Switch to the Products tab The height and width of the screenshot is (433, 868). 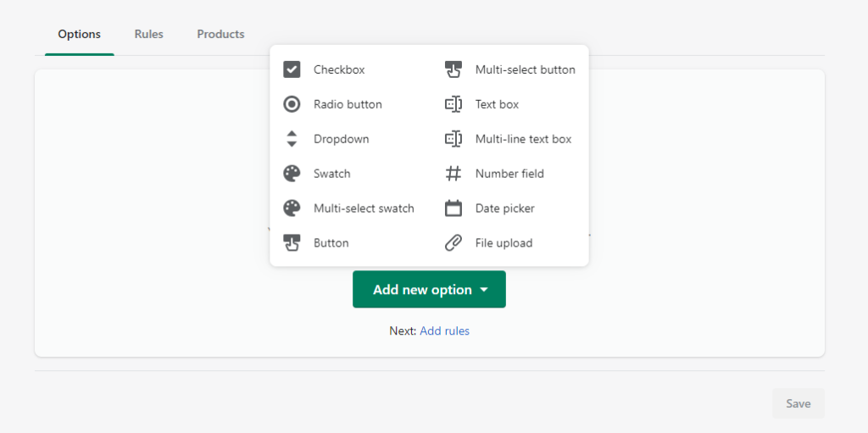click(x=220, y=35)
